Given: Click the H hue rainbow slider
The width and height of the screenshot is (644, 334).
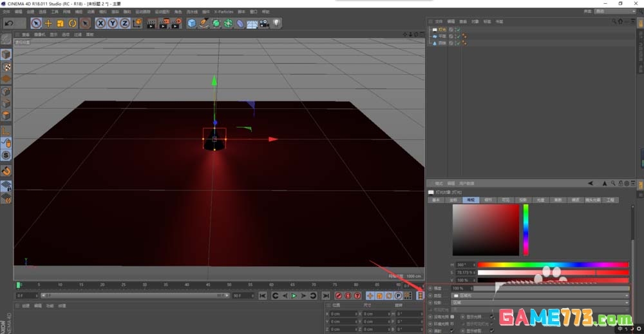Looking at the screenshot, I should [553, 265].
